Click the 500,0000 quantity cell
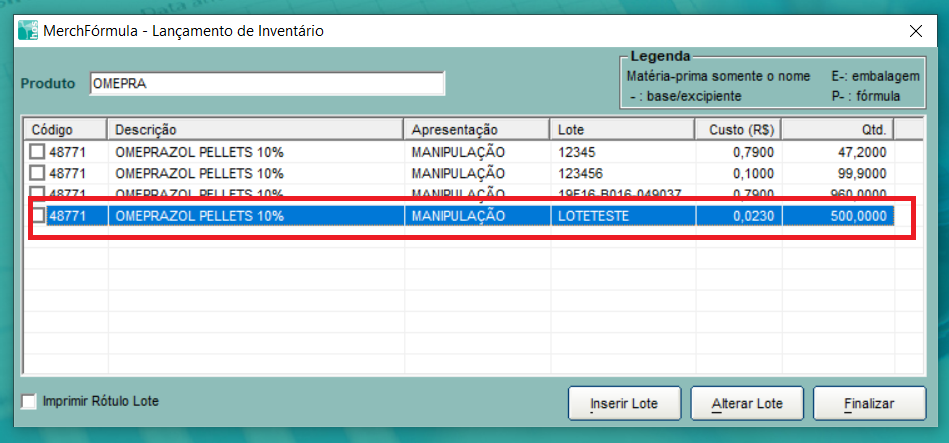The height and width of the screenshot is (443, 949). [x=837, y=216]
